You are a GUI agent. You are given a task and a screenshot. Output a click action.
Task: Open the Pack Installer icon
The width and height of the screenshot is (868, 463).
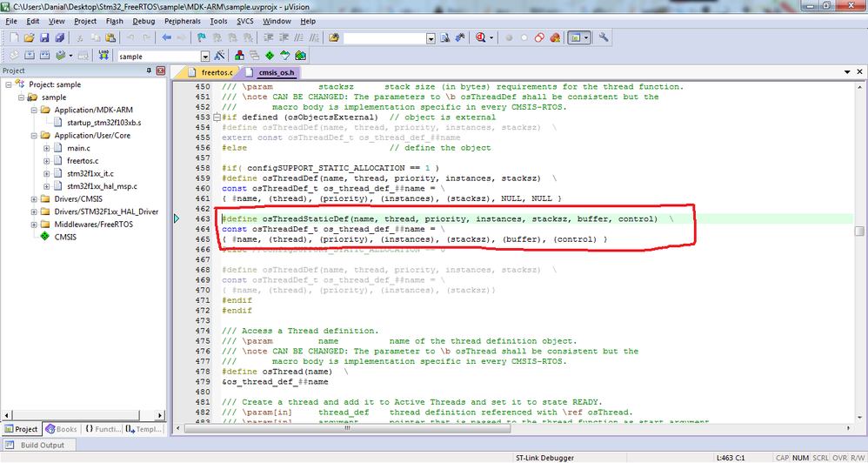click(301, 56)
